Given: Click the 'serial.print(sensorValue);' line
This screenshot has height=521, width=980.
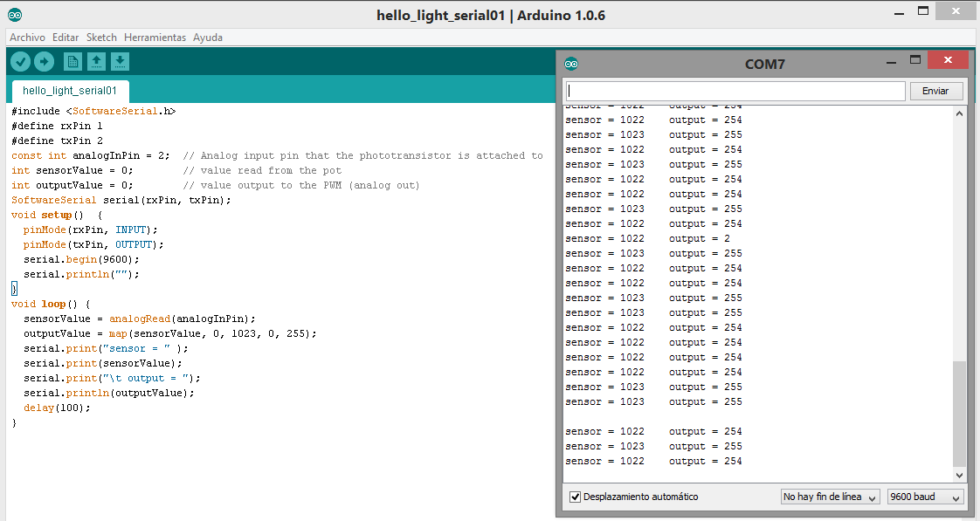Looking at the screenshot, I should (x=103, y=364).
